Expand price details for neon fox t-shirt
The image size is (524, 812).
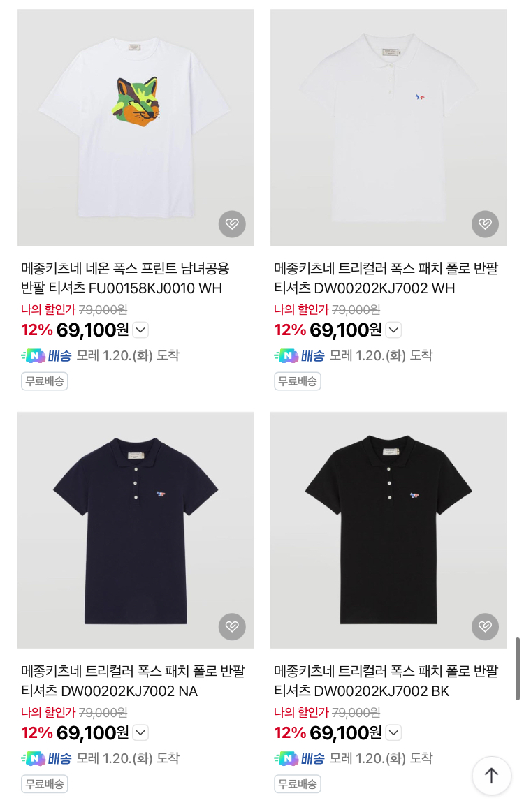coord(140,330)
